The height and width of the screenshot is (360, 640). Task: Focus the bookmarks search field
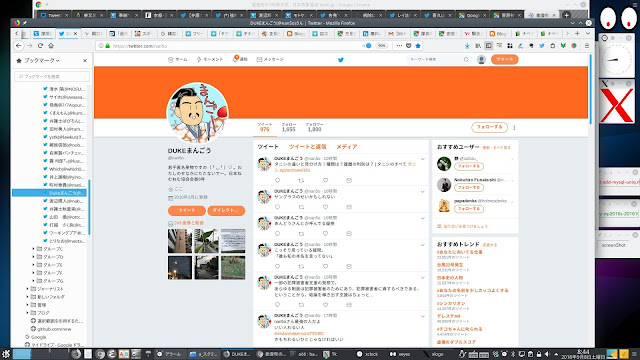pos(52,76)
